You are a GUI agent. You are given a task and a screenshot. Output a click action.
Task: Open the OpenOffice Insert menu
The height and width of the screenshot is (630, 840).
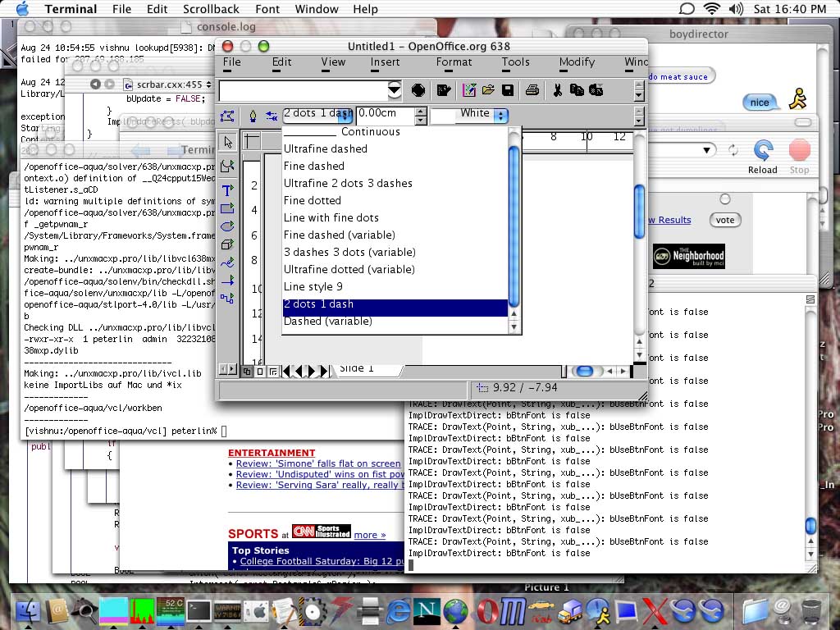pos(386,62)
